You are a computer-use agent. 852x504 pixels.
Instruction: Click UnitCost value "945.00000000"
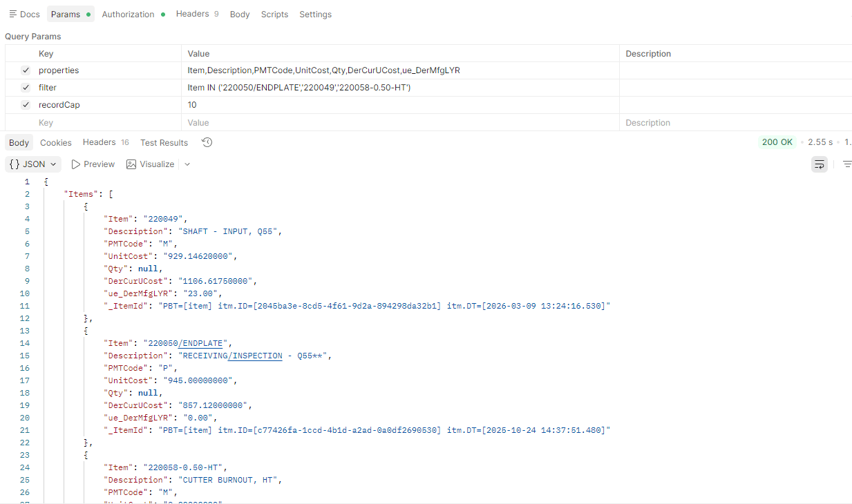point(200,380)
